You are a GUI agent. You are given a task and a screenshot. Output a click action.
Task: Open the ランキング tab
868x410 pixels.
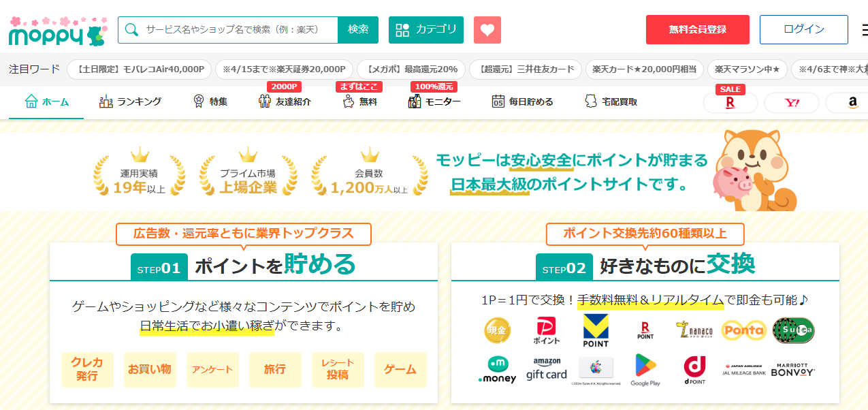pos(130,102)
